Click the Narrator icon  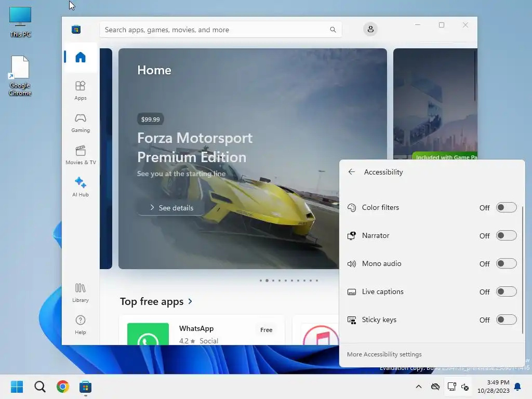(x=352, y=236)
